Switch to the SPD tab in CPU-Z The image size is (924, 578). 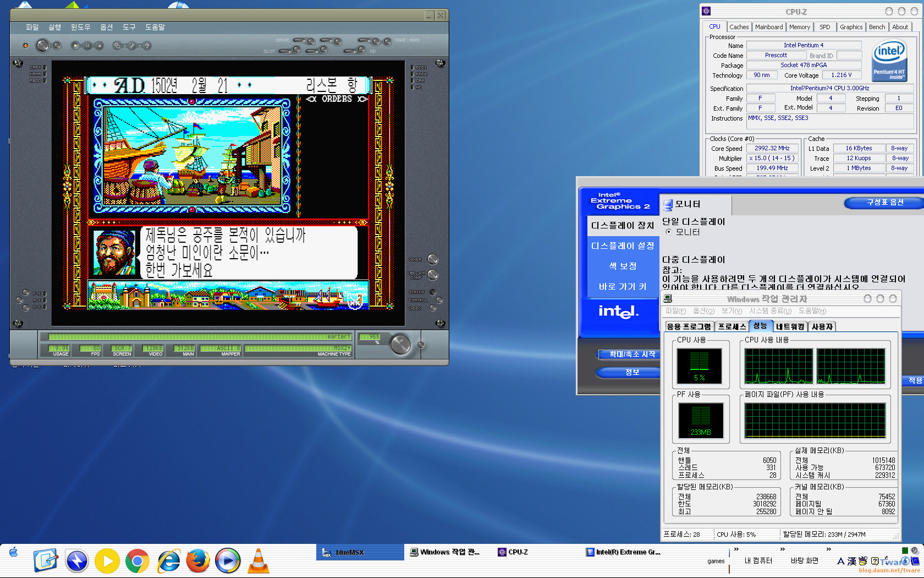point(824,27)
